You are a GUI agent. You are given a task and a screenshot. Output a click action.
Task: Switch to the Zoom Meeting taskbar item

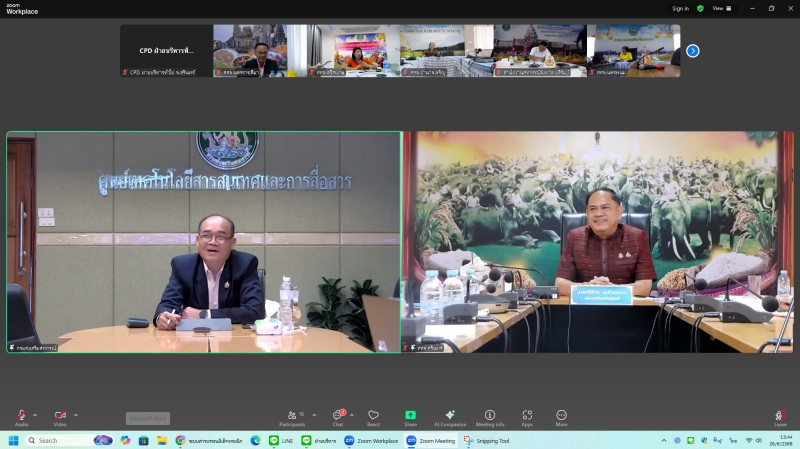tap(431, 440)
